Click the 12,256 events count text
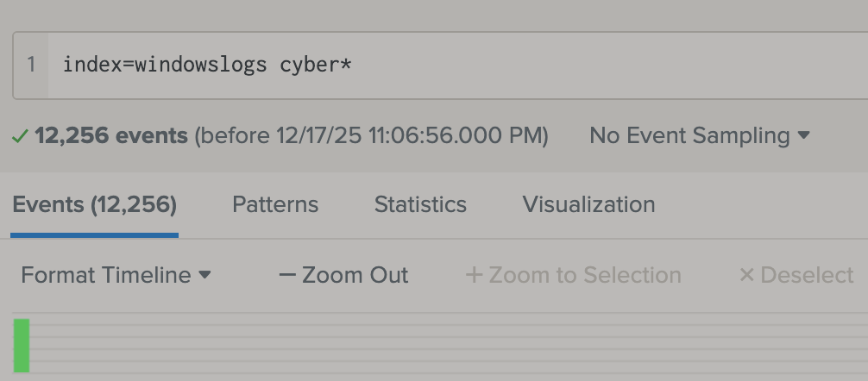This screenshot has width=868, height=381. (x=111, y=136)
